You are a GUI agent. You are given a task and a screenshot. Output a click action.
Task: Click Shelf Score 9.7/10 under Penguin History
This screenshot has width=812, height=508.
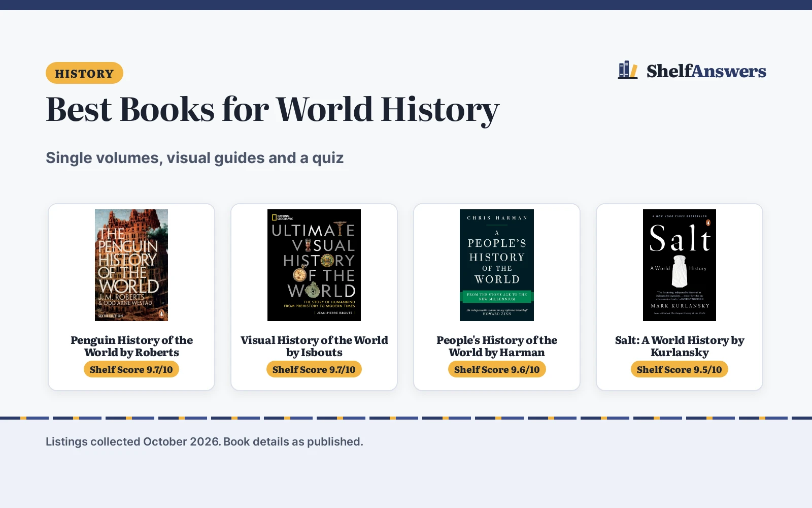[131, 369]
